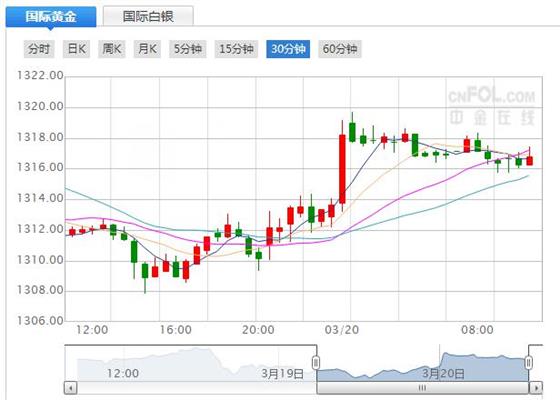Choose the 15分钟 interval

(236, 49)
